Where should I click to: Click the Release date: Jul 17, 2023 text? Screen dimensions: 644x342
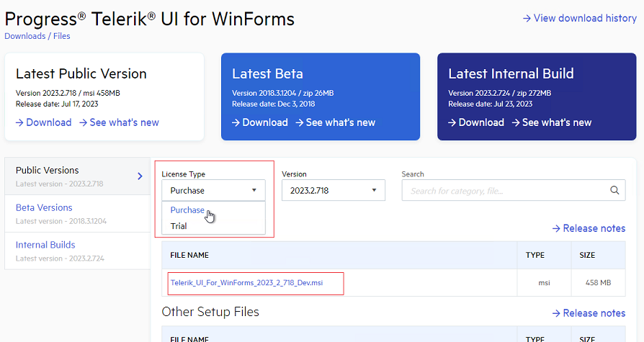(x=57, y=104)
